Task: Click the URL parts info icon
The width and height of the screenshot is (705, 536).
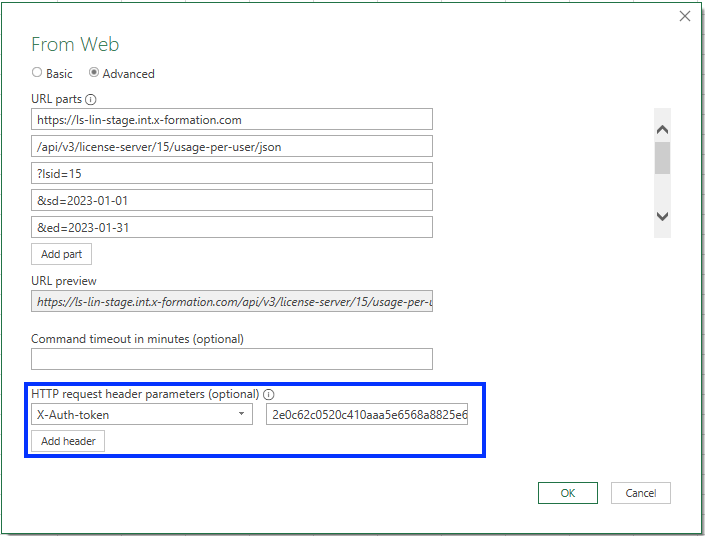Action: (91, 99)
